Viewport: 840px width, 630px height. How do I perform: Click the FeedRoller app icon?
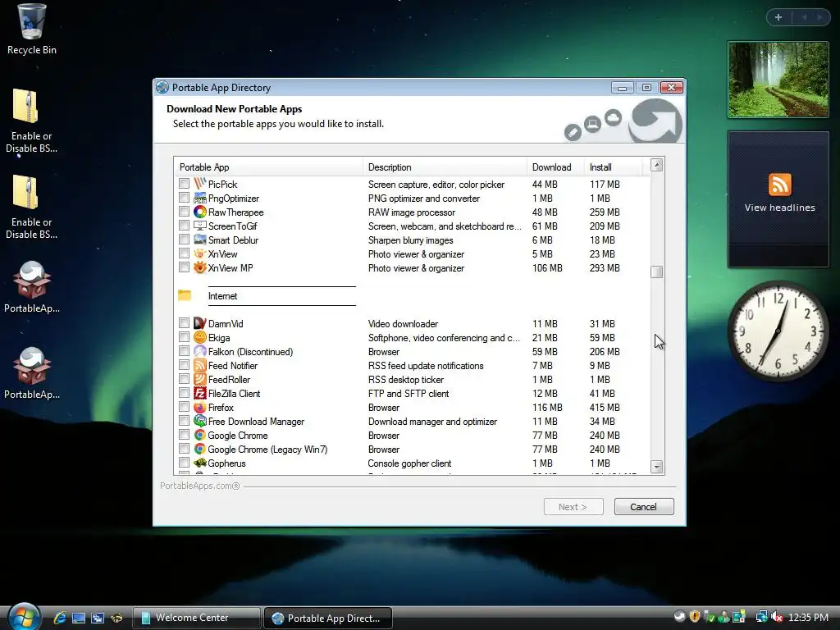(x=200, y=379)
